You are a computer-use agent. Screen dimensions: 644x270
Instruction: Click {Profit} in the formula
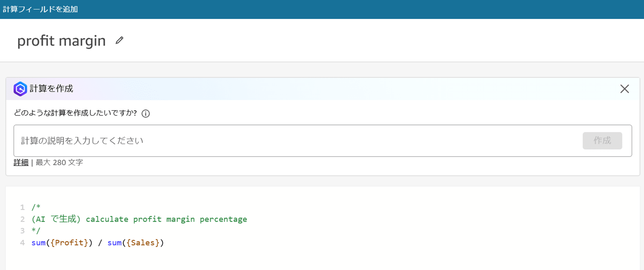coord(69,243)
